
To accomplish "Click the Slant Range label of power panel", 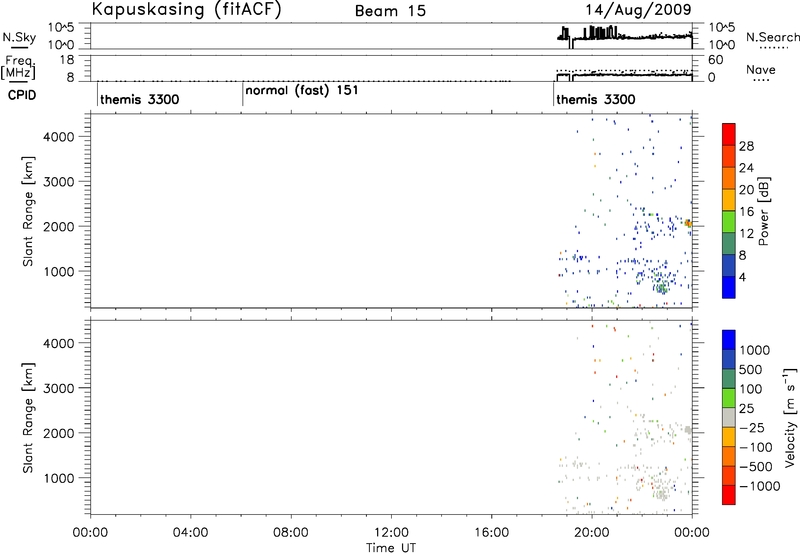I will (28, 211).
